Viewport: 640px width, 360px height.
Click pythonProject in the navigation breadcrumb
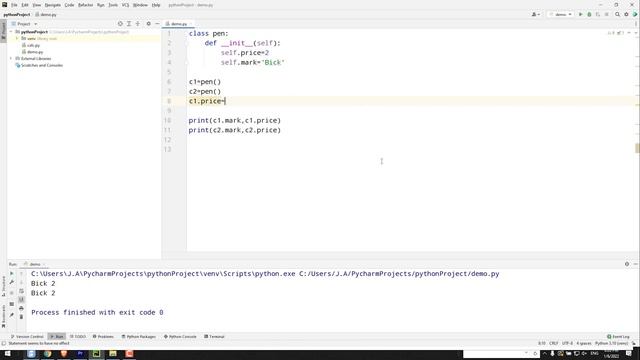(x=17, y=14)
